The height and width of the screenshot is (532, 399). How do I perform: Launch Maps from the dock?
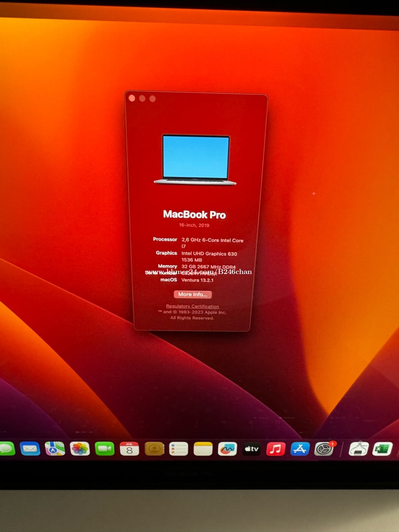(x=55, y=449)
